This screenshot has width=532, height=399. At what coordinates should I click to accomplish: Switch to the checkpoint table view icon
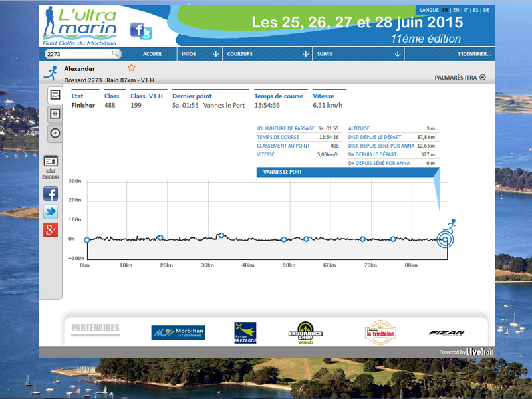click(55, 114)
